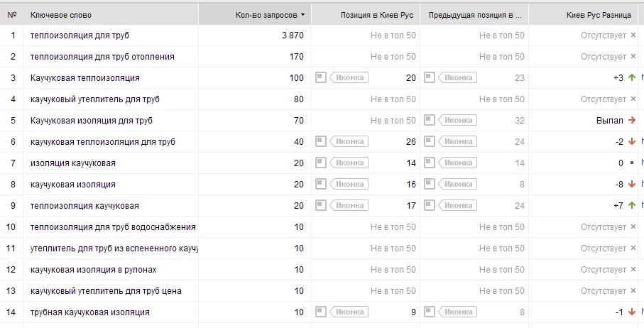Select keyword Каучуковая изоляция для труб
644x328 pixels.
coord(92,121)
